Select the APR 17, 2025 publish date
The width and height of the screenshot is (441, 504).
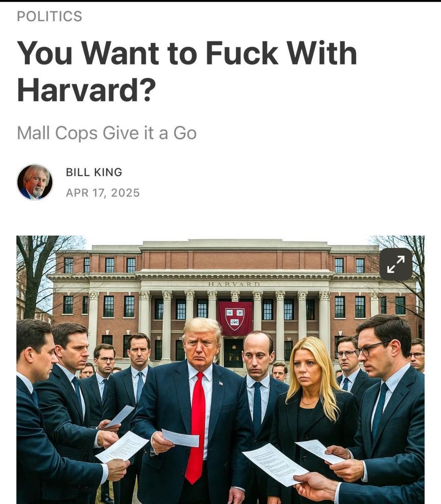tap(103, 193)
